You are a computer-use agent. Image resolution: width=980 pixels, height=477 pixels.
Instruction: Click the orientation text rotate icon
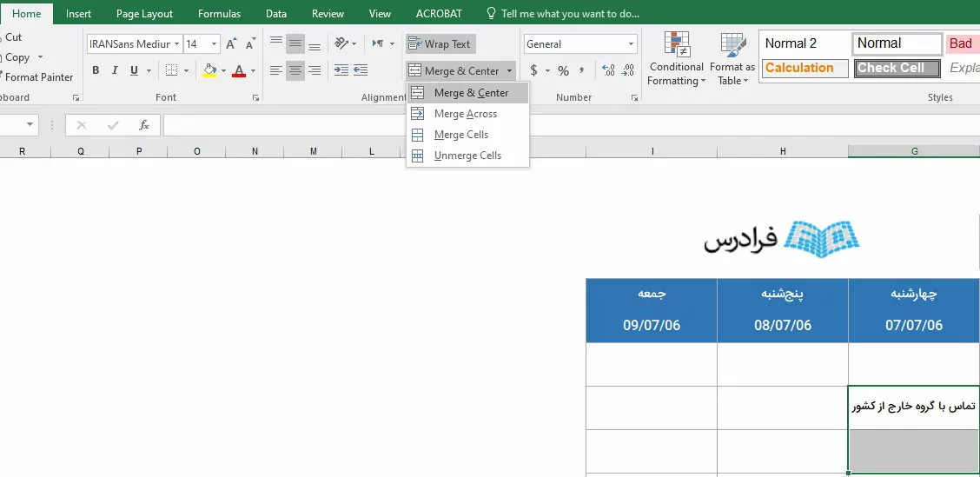click(341, 43)
